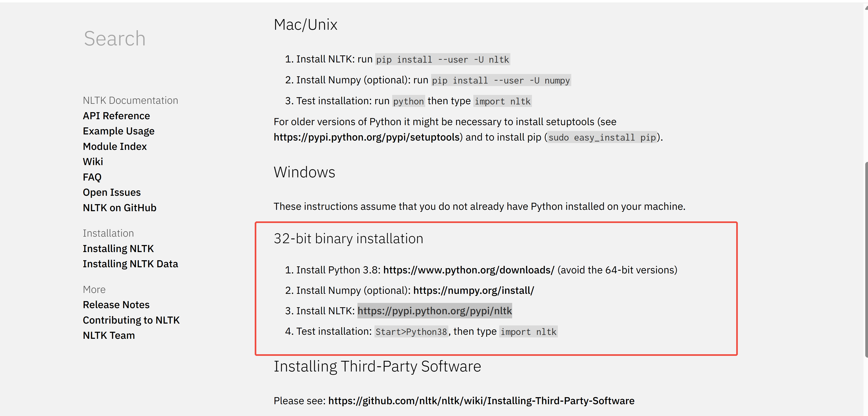Open the FAQ sidebar link

tap(92, 177)
